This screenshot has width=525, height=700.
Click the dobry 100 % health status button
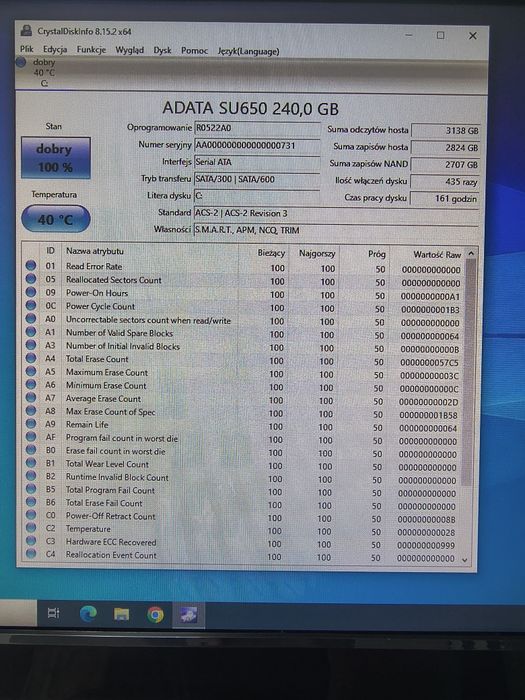[x=55, y=158]
